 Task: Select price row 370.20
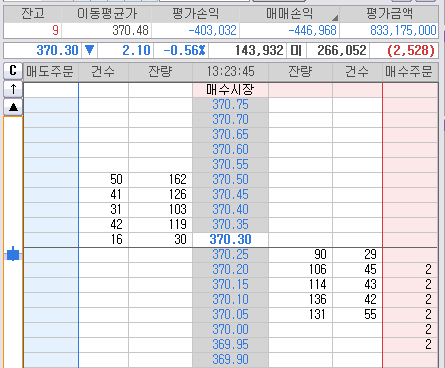point(230,270)
